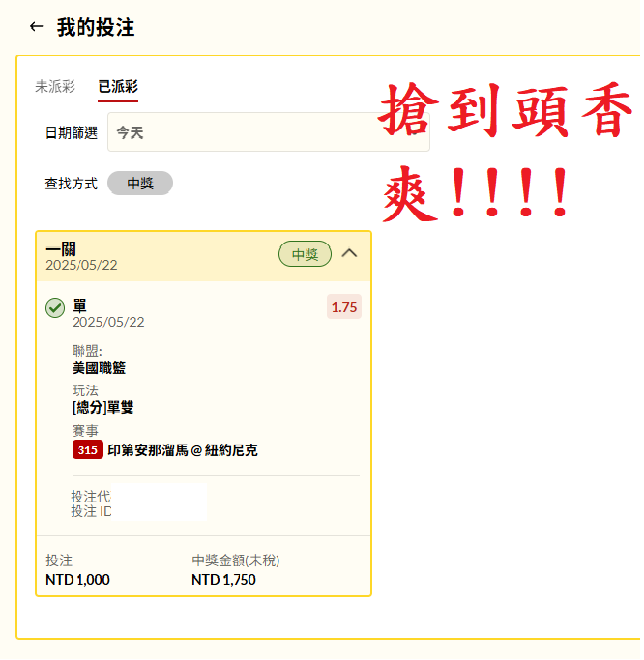Click the 一關 card header

click(204, 256)
